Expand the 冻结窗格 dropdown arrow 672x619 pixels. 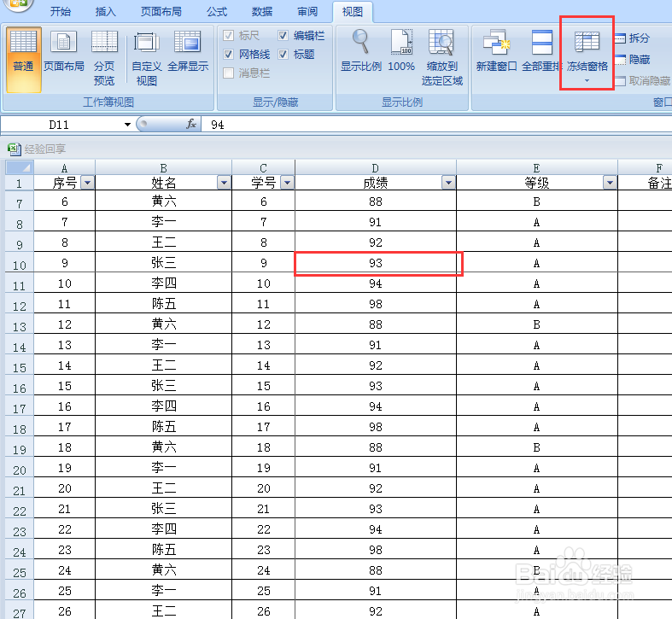[587, 80]
